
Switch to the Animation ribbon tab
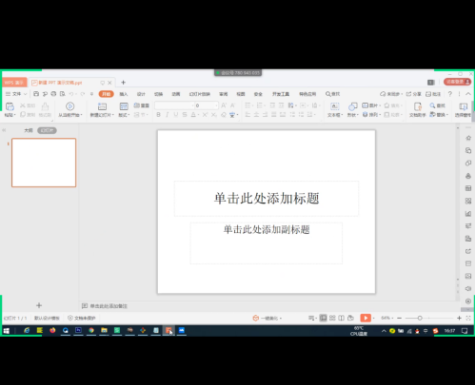pyautogui.click(x=176, y=94)
